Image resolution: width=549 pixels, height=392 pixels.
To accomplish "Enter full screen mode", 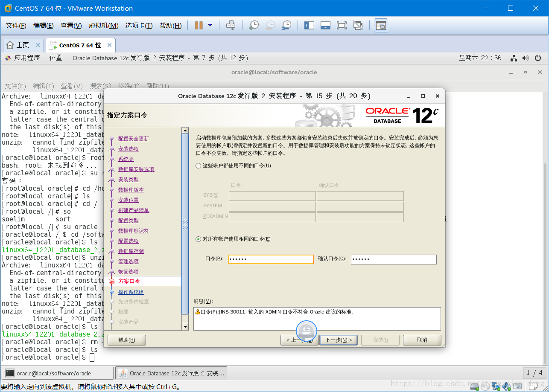I will coord(342,26).
